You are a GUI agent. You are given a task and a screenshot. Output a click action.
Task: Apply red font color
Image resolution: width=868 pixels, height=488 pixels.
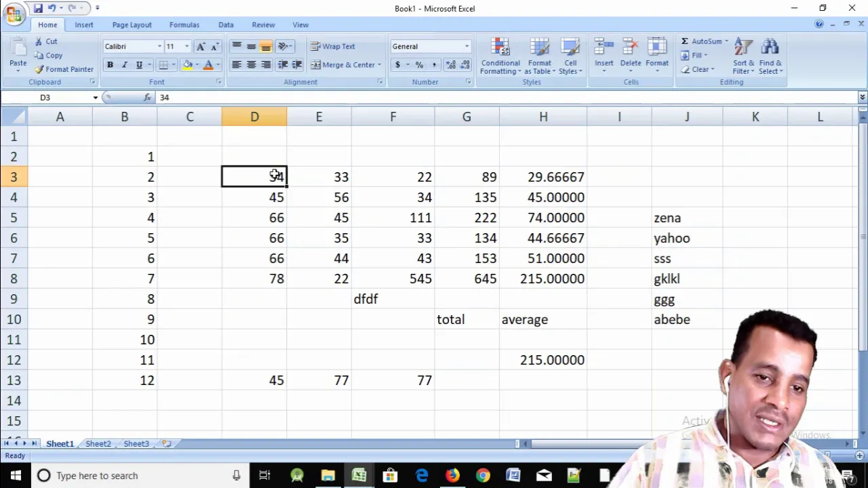click(x=208, y=65)
